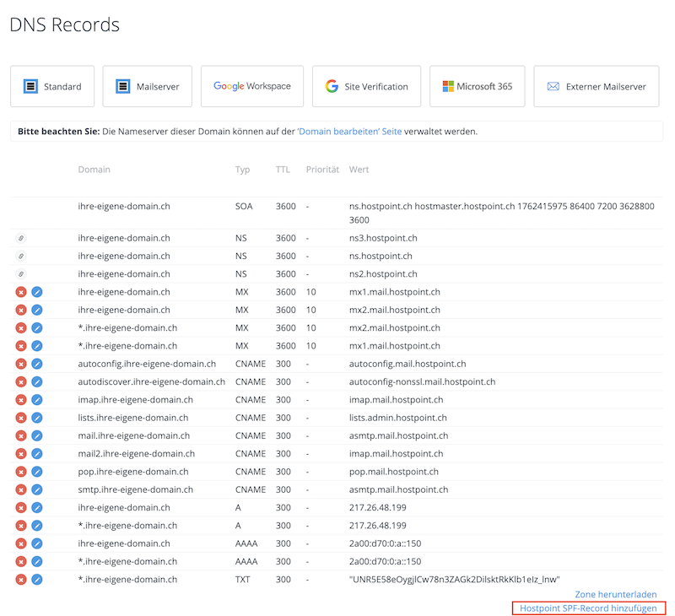Delete the non-wildcard mx1.mail.hostpoint.ch MX record

tap(21, 292)
